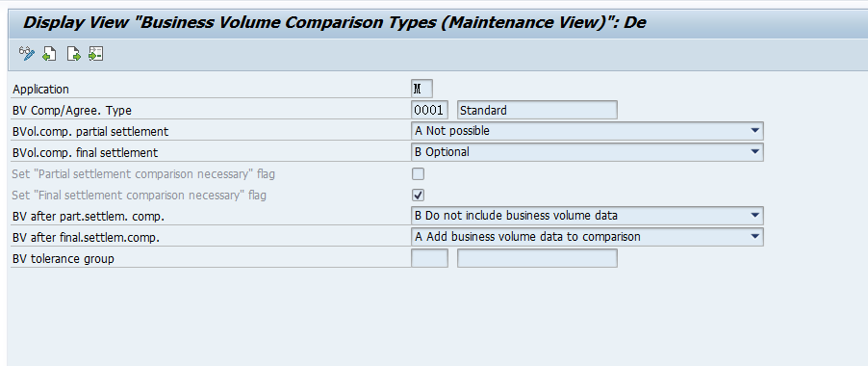
Task: Toggle 'Final settlement comparison necessary' checkbox
Action: (x=418, y=195)
